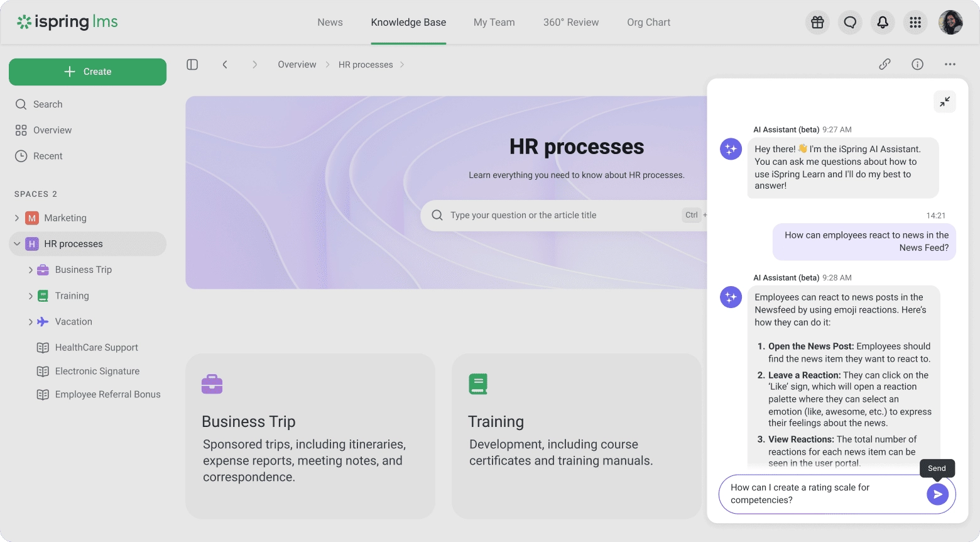980x542 pixels.
Task: Collapse the HR processes tree
Action: pyautogui.click(x=17, y=243)
